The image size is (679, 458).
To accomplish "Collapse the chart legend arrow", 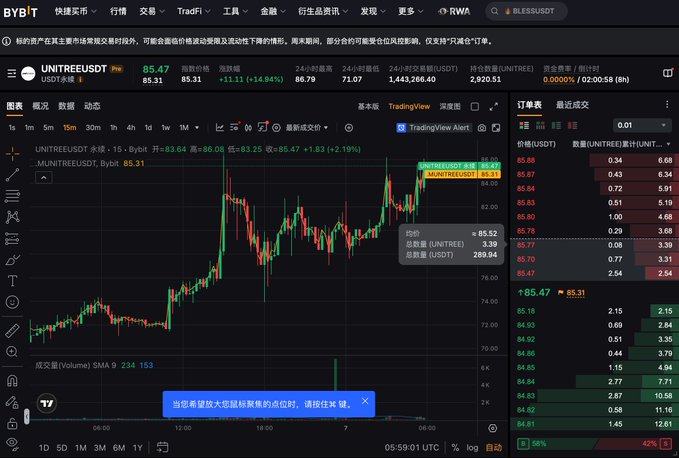I will point(44,177).
